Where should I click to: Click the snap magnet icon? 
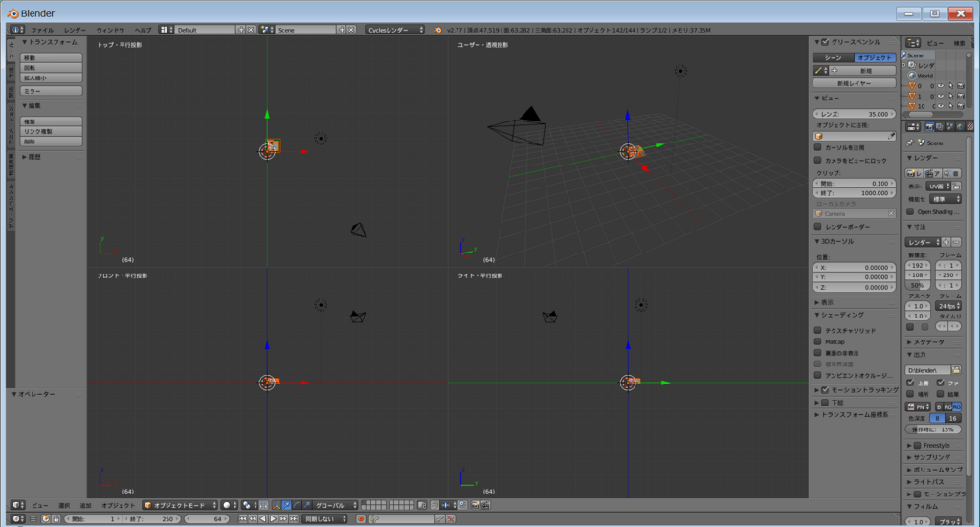434,505
